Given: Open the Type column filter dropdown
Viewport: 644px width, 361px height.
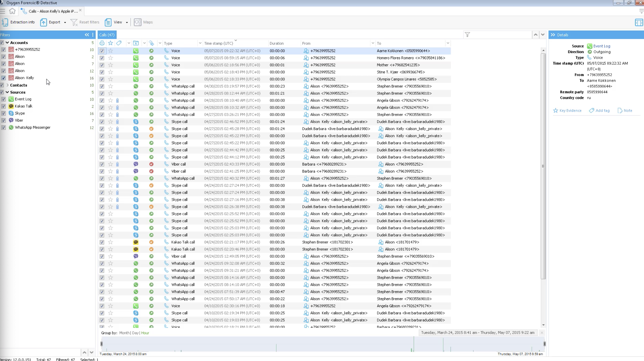Looking at the screenshot, I should [200, 43].
